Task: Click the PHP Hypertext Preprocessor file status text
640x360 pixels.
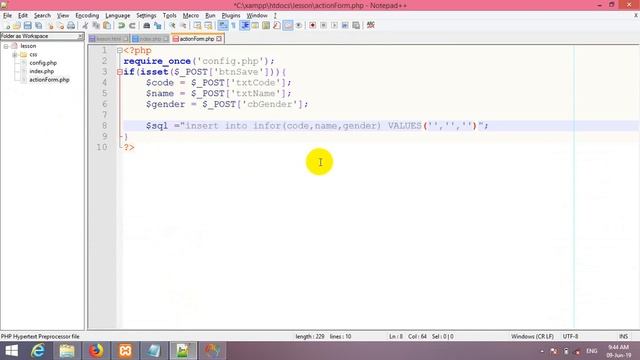Action: point(40,337)
